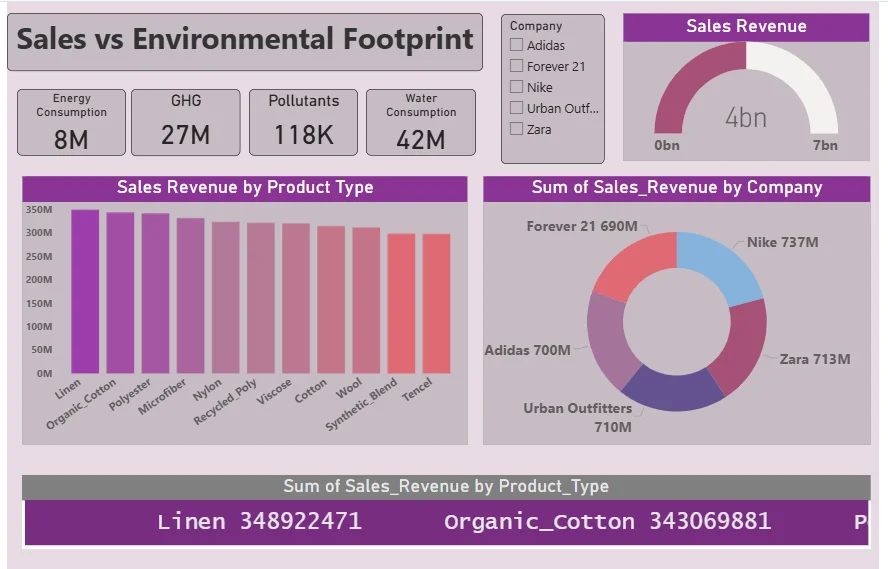
Task: Check the Adidas company checkbox
Action: [516, 45]
